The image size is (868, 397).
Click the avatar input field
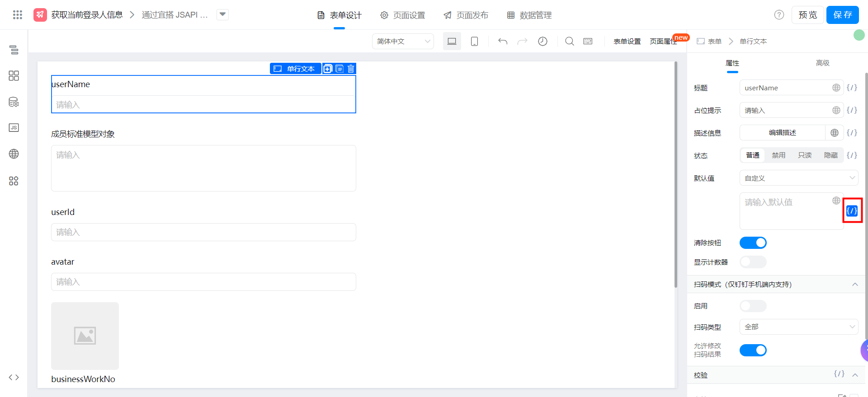[x=203, y=282]
